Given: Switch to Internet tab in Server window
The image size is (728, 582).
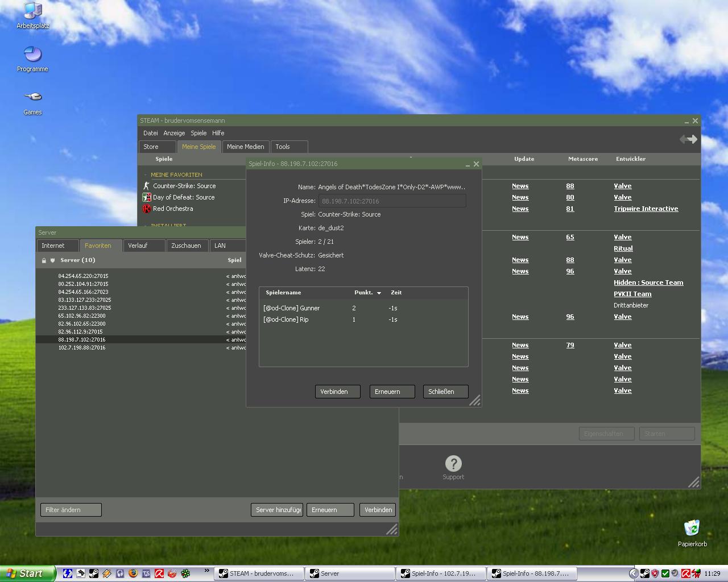Looking at the screenshot, I should [57, 246].
